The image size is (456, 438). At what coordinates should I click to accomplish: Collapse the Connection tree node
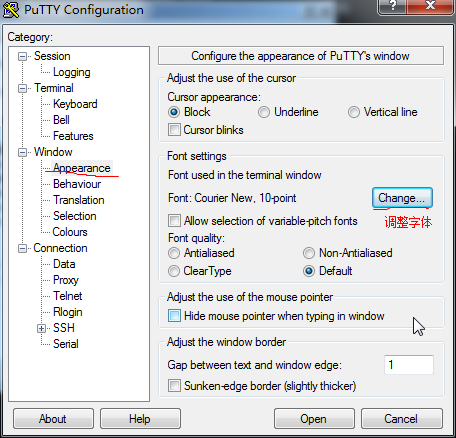tap(22, 248)
